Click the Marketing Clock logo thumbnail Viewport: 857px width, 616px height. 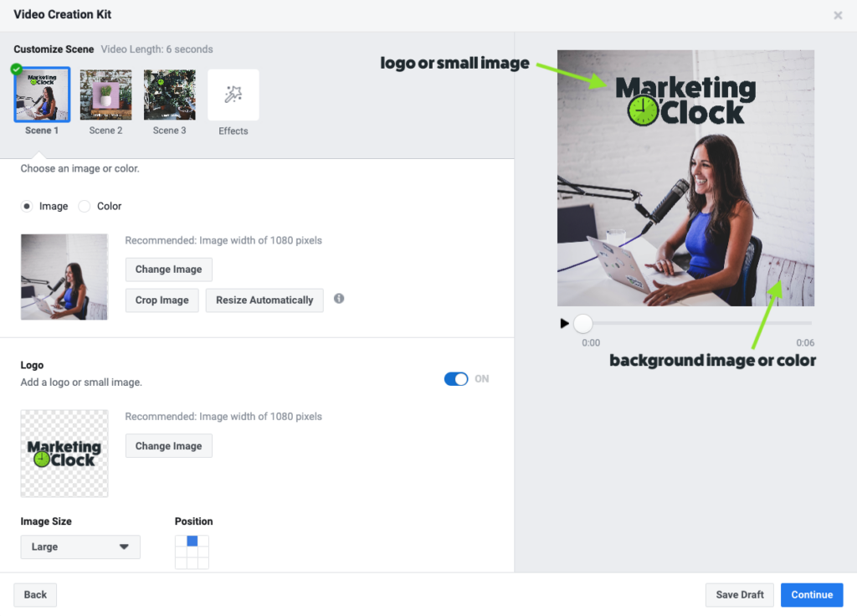64,454
